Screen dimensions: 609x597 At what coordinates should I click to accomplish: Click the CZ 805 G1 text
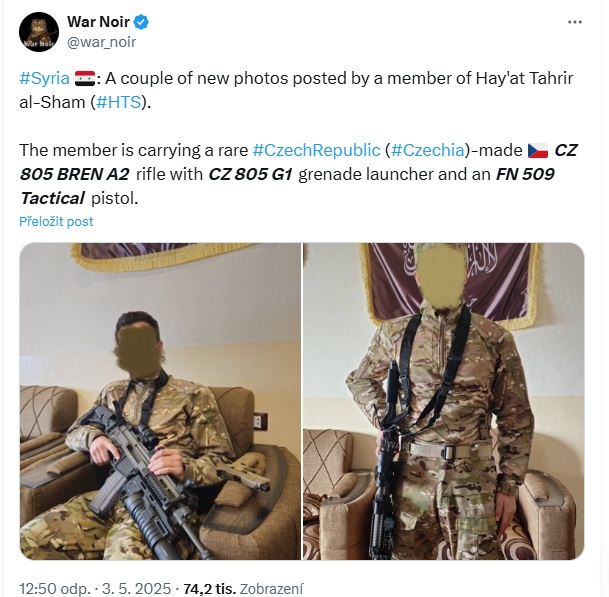click(250, 174)
